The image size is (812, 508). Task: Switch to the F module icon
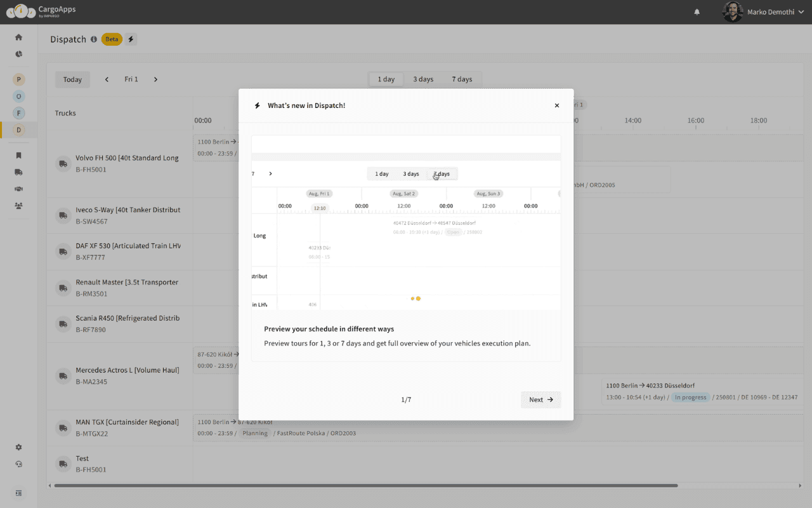(18, 112)
